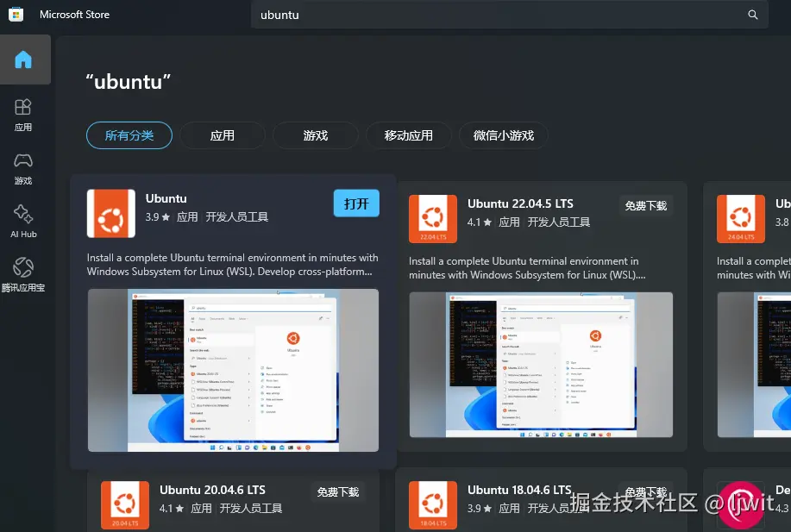The width and height of the screenshot is (791, 532).
Task: Open the 游戏 section in sidebar
Action: click(x=23, y=169)
